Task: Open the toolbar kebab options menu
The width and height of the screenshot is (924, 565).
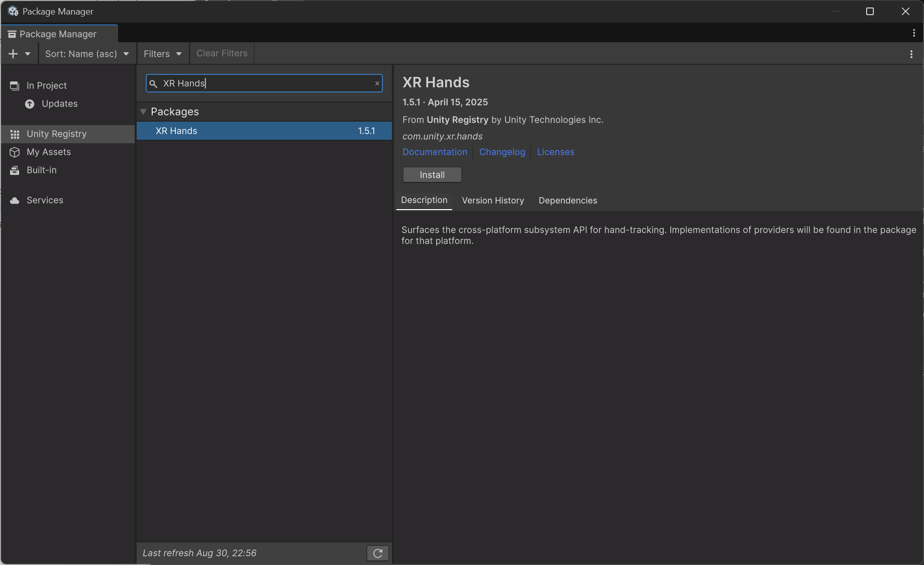Action: (x=911, y=54)
